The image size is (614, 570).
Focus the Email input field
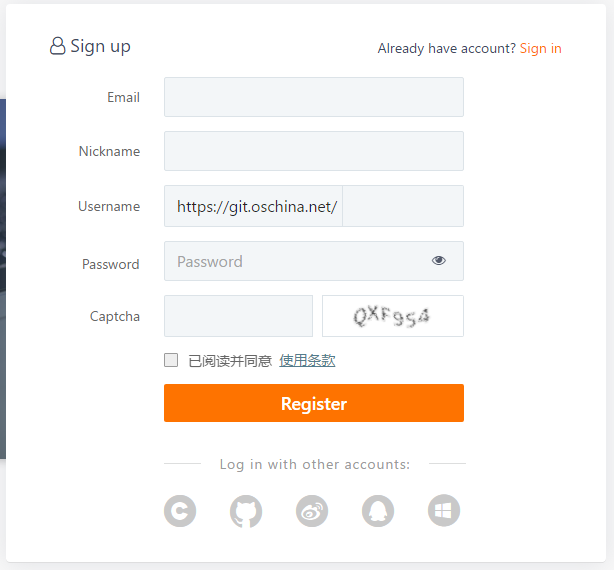point(314,97)
